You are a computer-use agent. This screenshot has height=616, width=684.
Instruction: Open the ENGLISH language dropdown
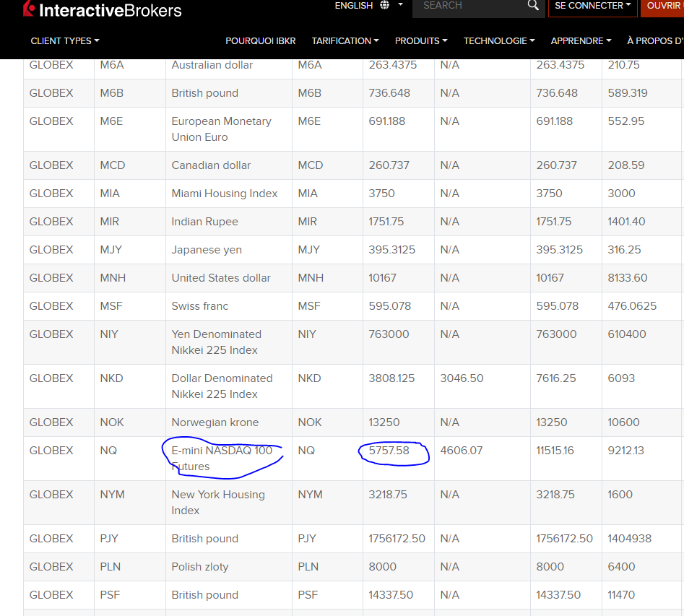click(x=368, y=5)
